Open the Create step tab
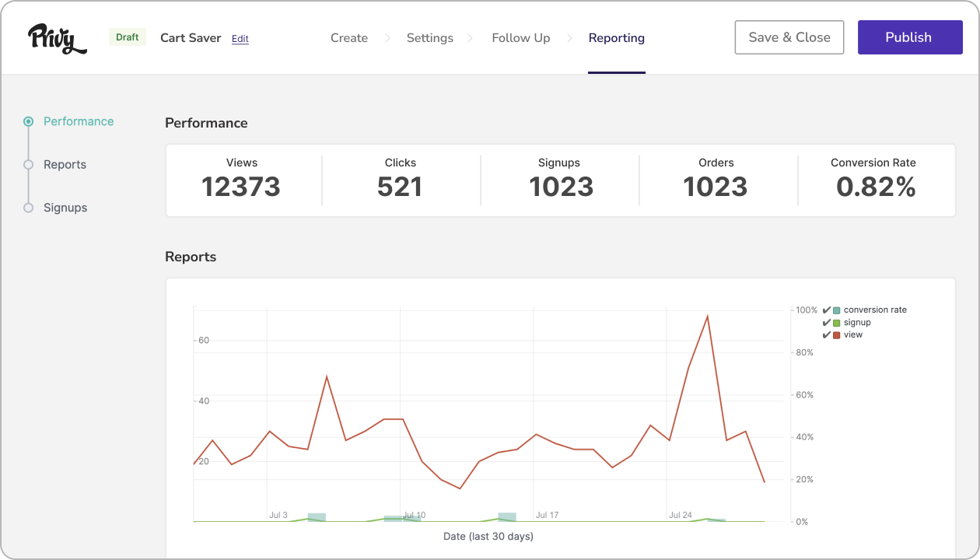 click(x=349, y=38)
